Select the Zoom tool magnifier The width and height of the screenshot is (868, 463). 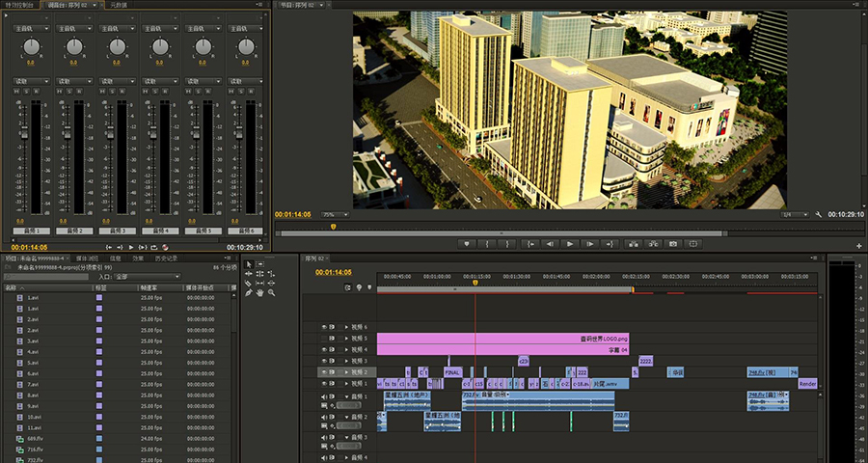click(x=272, y=293)
